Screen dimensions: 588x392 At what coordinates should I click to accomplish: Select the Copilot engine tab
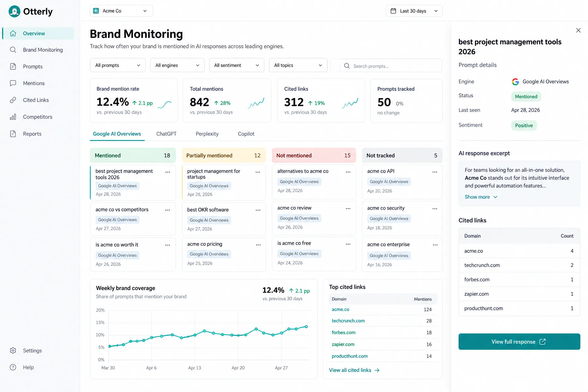coord(246,134)
